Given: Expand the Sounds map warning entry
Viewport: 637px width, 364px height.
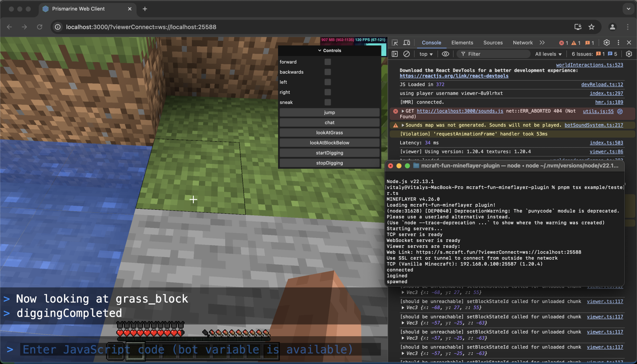Looking at the screenshot, I should (x=403, y=125).
